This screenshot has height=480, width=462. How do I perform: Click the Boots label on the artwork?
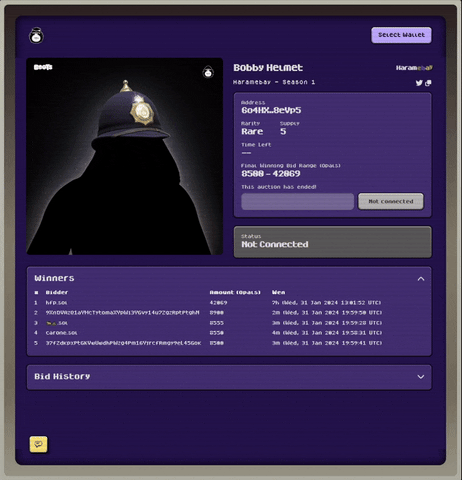pyautogui.click(x=43, y=67)
